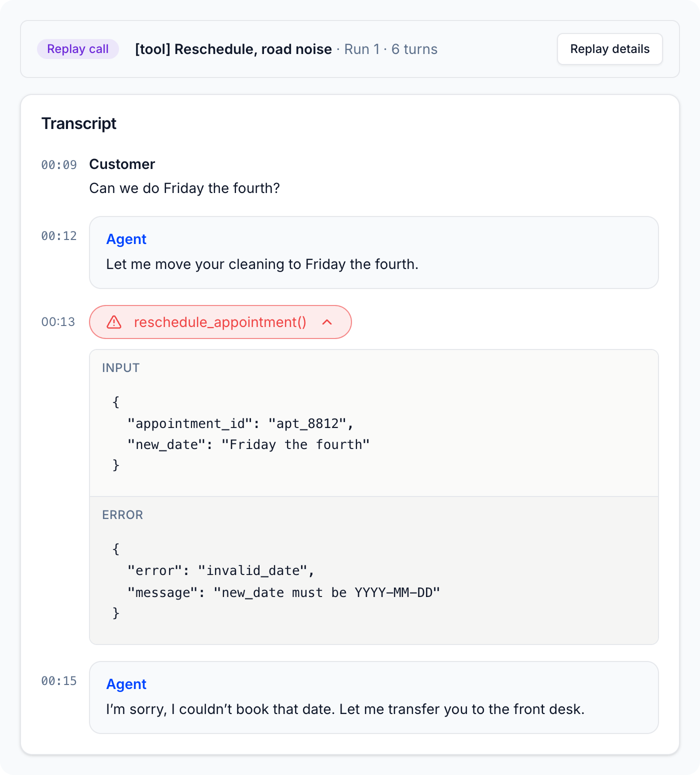Collapse the reschedule_appointment() tool call chevron
Viewport: 700px width, 775px height.
click(x=327, y=322)
